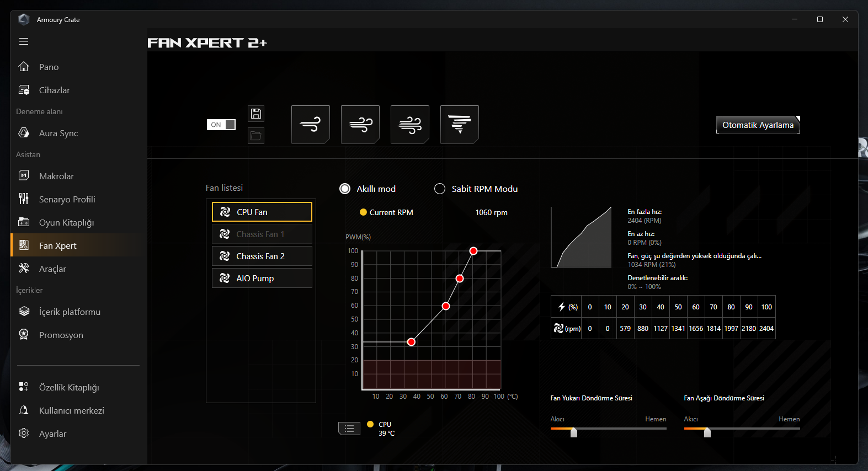Click the fan speed curve preview thumbnail
The width and height of the screenshot is (868, 471).
(581, 237)
